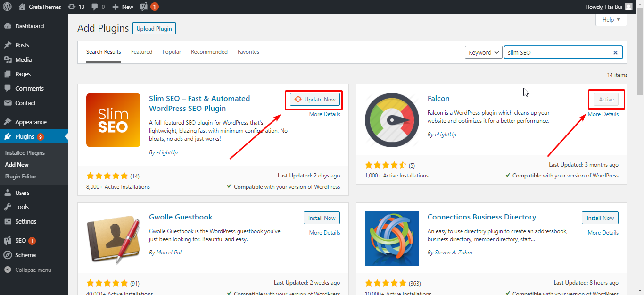
Task: Clear the plugin search text
Action: [615, 53]
